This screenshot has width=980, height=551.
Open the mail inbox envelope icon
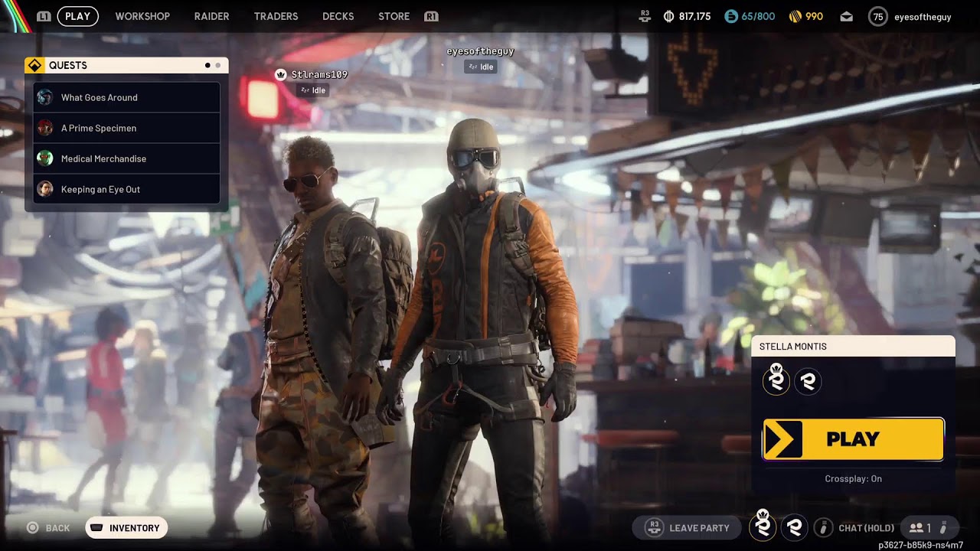846,16
